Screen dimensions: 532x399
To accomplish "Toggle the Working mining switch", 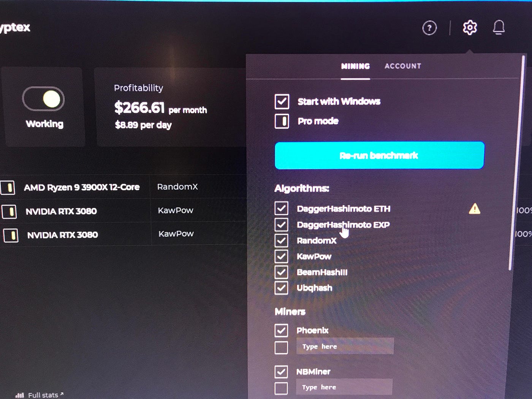I will click(x=43, y=99).
